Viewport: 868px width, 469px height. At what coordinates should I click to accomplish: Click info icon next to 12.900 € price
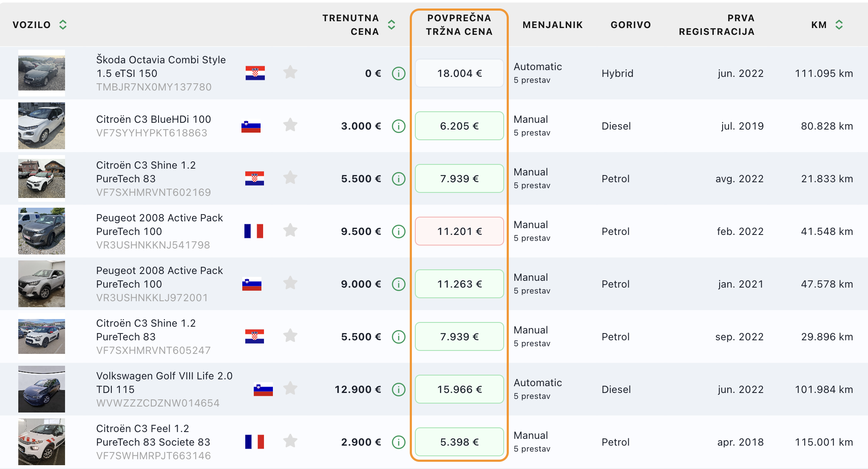[x=398, y=390]
